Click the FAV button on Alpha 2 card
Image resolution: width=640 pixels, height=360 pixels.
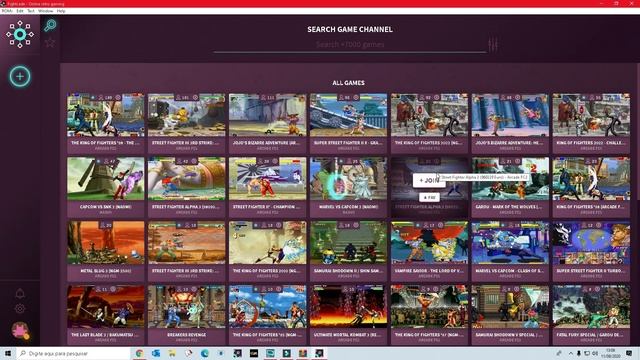(x=429, y=198)
